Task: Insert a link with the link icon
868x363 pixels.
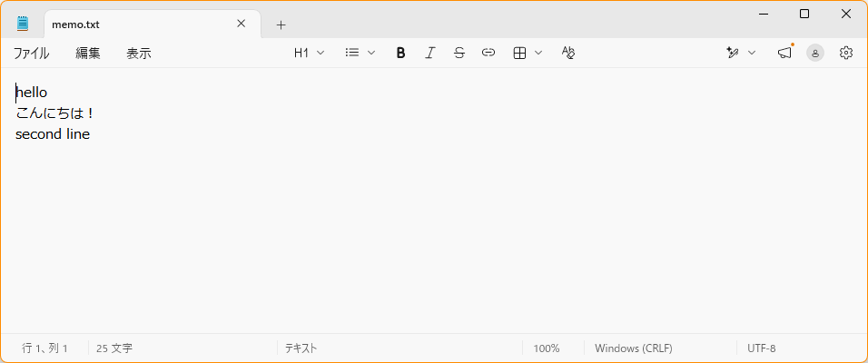Action: 488,53
